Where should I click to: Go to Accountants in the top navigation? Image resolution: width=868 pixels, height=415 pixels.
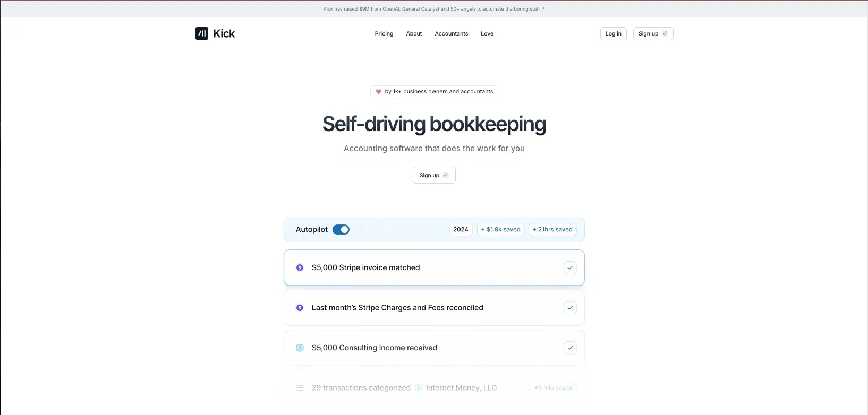[451, 34]
